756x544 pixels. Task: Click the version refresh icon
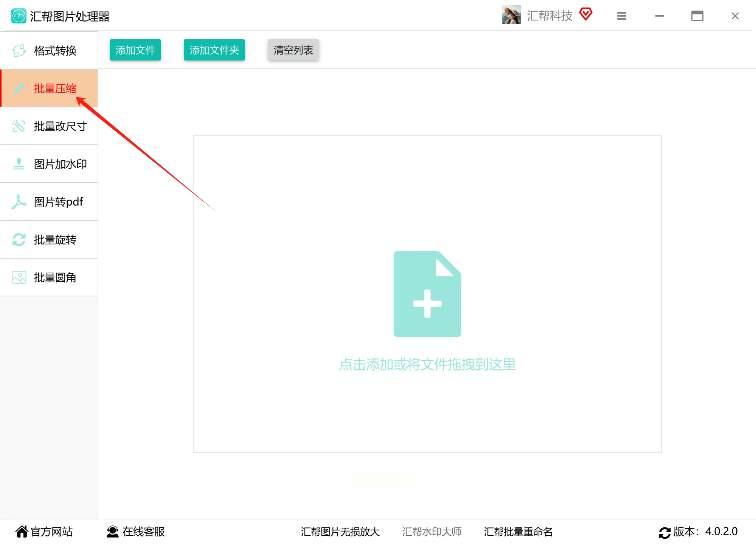(x=664, y=532)
